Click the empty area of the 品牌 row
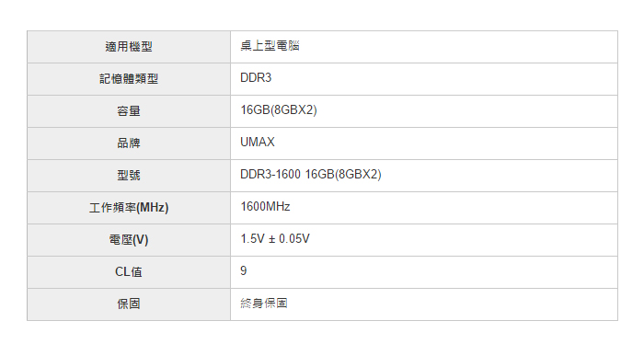The width and height of the screenshot is (644, 344). 445,143
